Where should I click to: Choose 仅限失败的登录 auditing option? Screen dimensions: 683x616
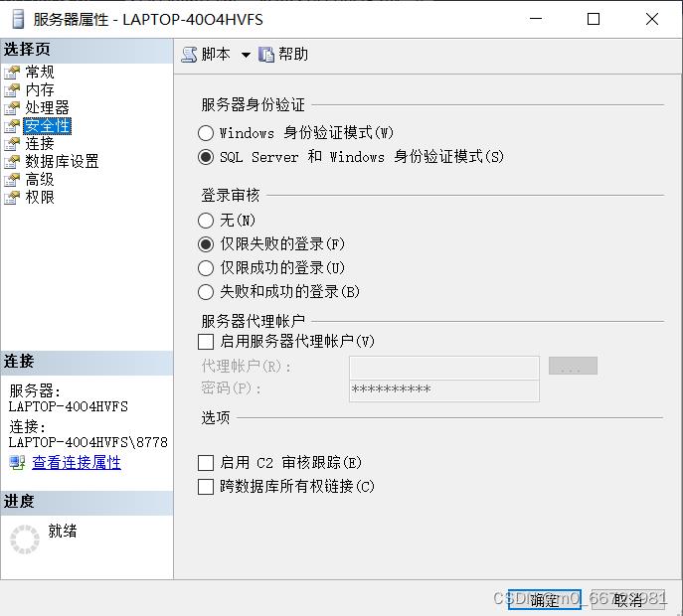click(x=206, y=244)
